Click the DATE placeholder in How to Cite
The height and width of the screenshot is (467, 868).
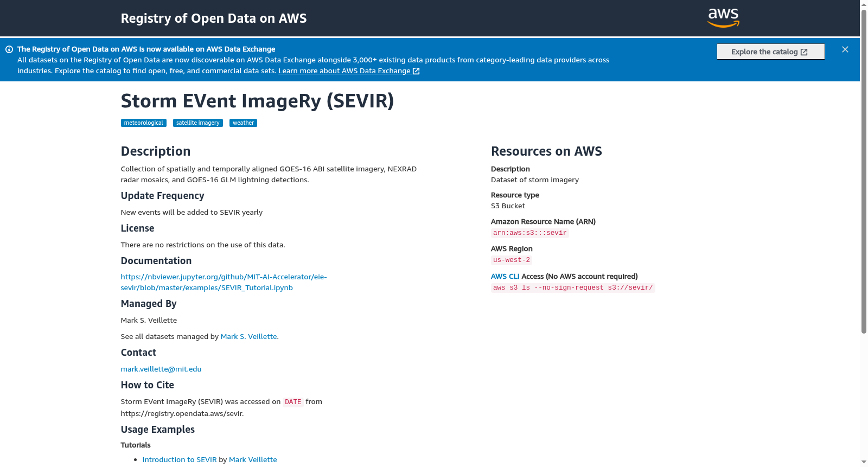point(293,402)
